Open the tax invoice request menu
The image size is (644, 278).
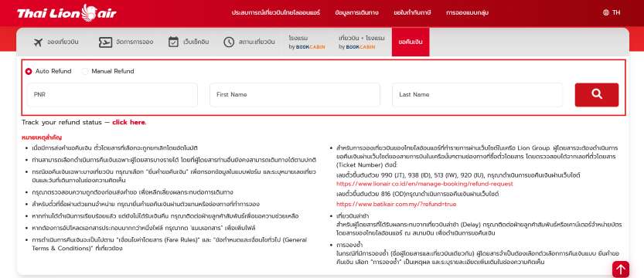[x=412, y=12]
